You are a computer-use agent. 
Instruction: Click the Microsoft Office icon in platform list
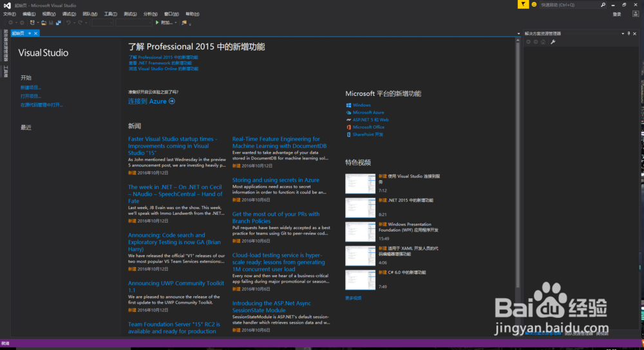(348, 127)
